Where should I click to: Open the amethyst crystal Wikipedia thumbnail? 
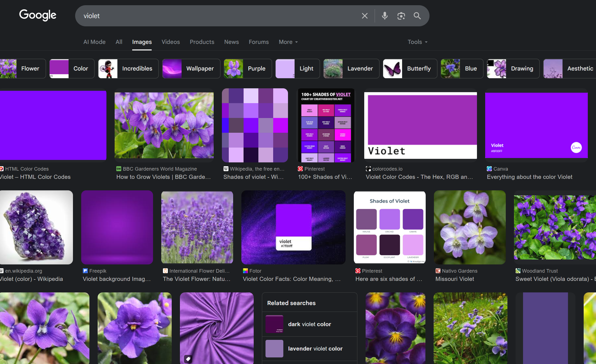tap(36, 227)
